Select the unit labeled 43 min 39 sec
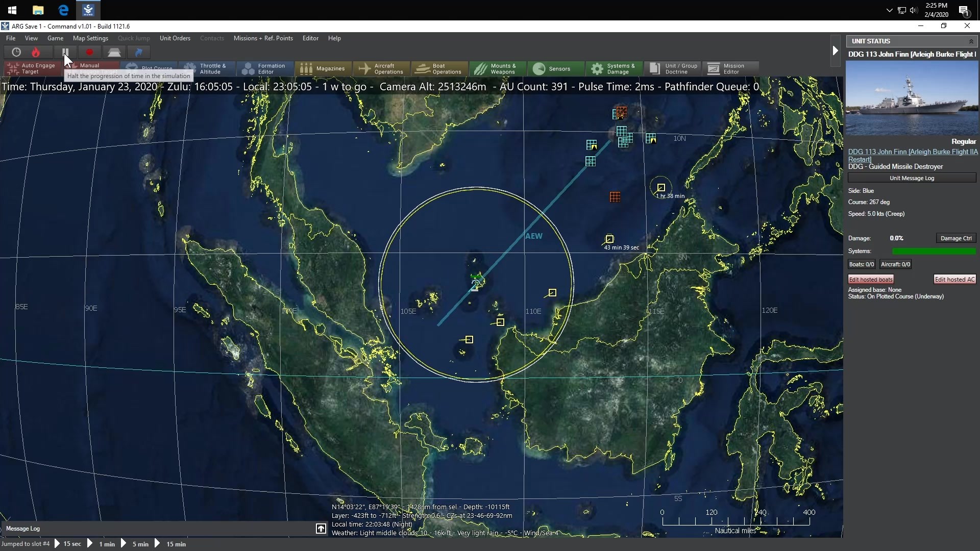Viewport: 980px width, 551px height. tap(609, 239)
